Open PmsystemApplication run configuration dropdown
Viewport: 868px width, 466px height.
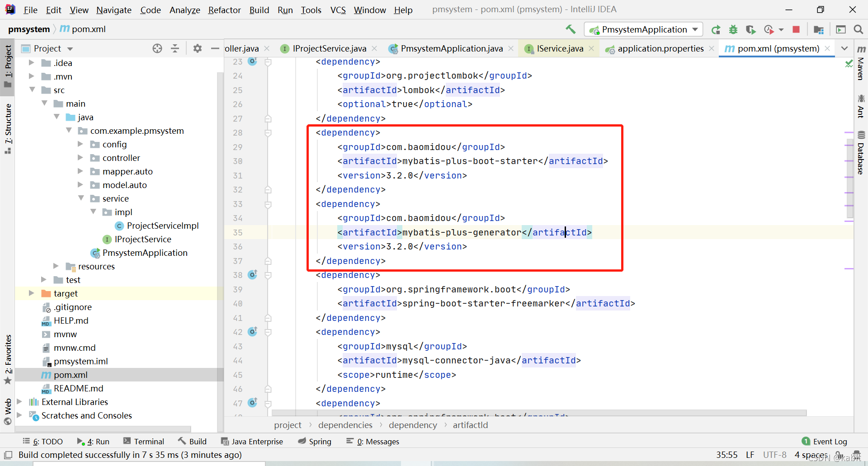tap(644, 30)
